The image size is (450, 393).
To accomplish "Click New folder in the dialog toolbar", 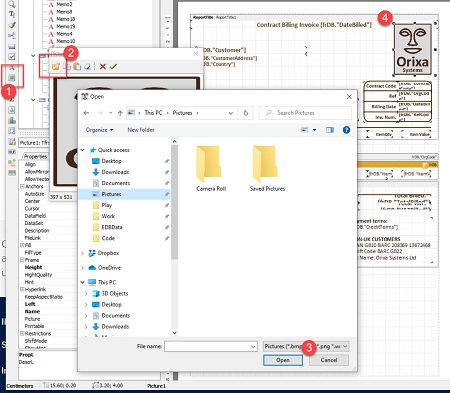I will [x=141, y=130].
